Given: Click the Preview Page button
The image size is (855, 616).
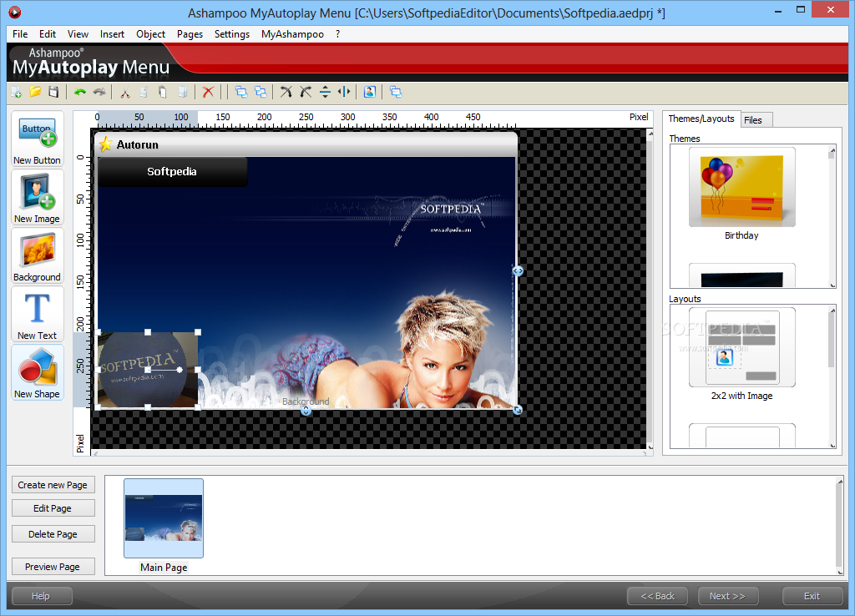Looking at the screenshot, I should 53,567.
